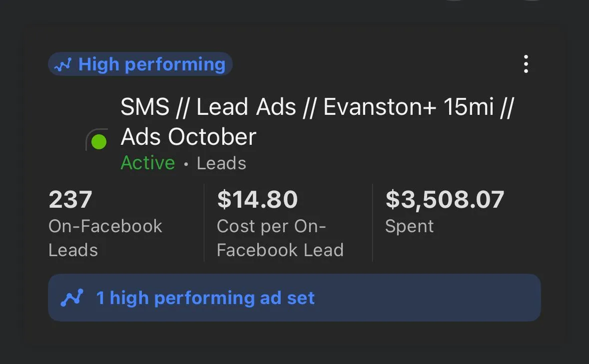This screenshot has height=364, width=589.
Task: Select the $14.80 cost value
Action: [257, 200]
